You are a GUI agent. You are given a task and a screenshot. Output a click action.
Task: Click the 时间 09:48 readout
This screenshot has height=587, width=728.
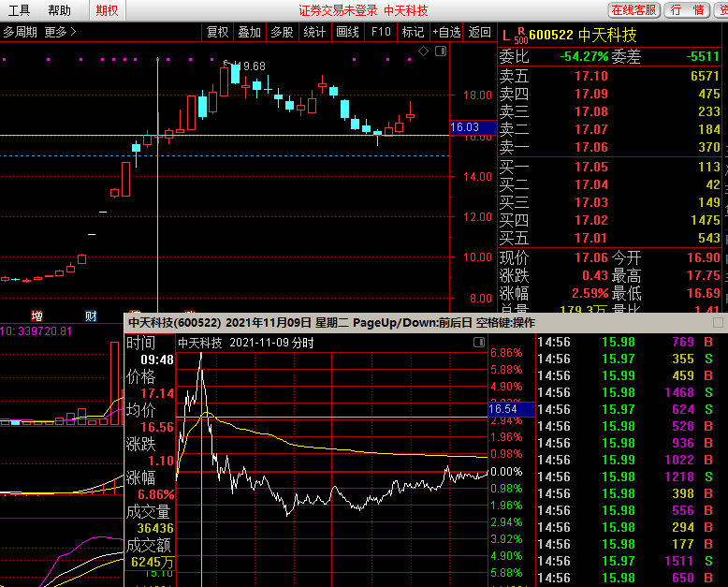point(157,360)
